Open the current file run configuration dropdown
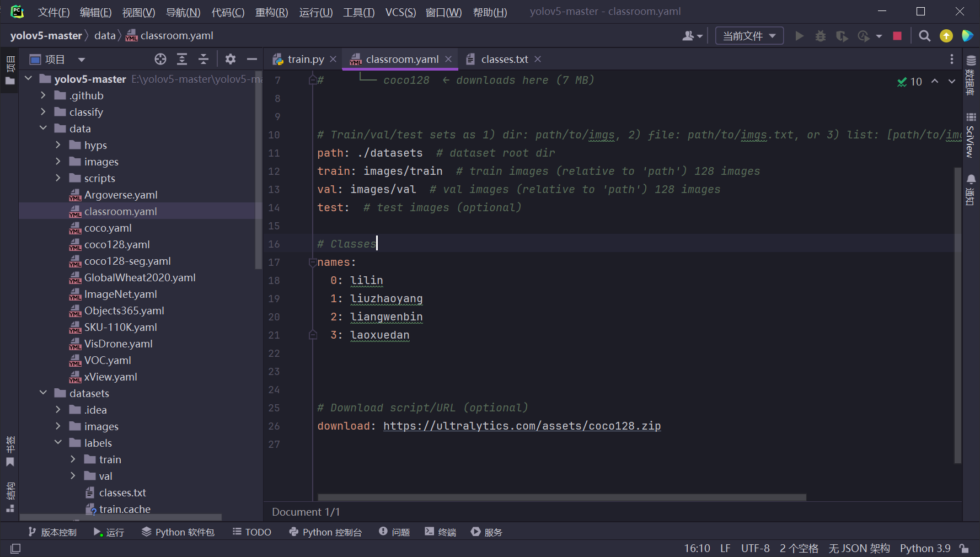 click(x=749, y=36)
